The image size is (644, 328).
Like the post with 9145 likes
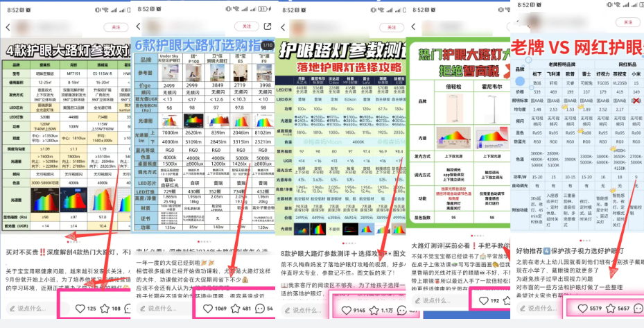[x=347, y=311]
